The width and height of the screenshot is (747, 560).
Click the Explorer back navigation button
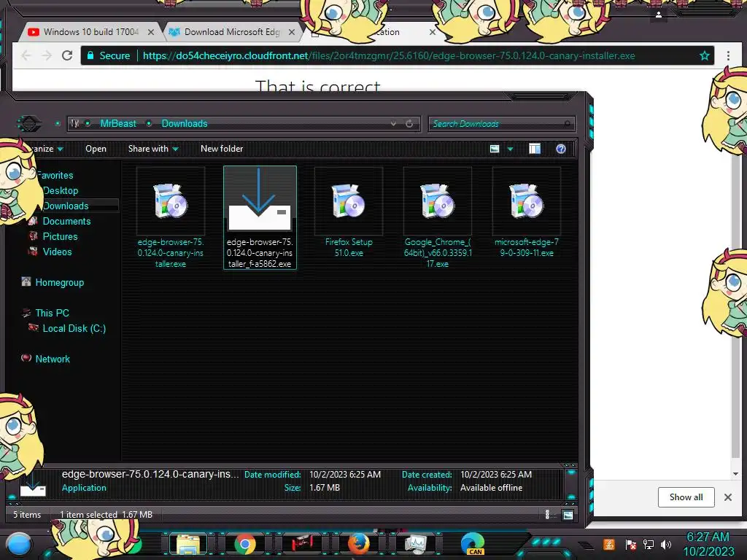tap(29, 124)
